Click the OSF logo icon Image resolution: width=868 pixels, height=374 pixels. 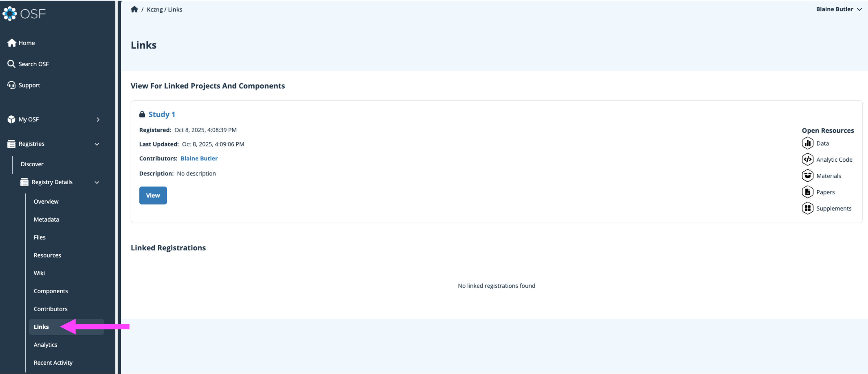pyautogui.click(x=10, y=14)
